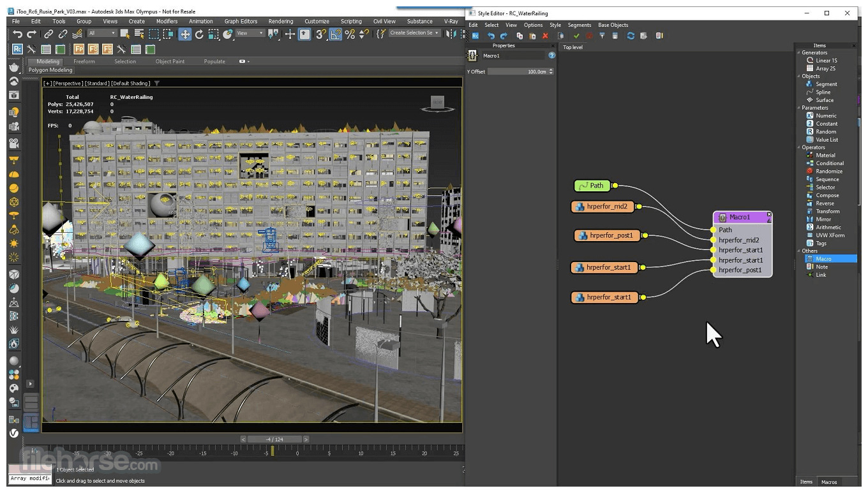Click the green checkmark icon in Style Editor
This screenshot has height=493, width=868.
pos(576,36)
